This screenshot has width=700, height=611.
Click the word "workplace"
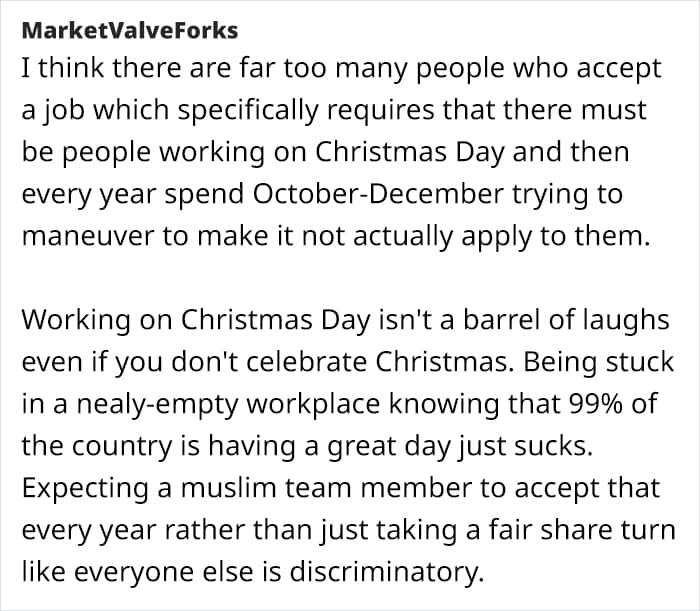point(313,403)
